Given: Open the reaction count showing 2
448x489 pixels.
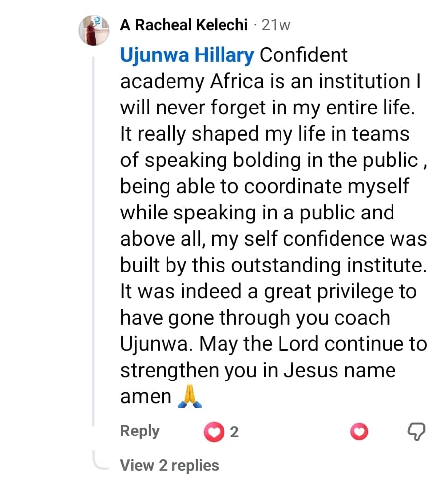Looking at the screenshot, I should [x=234, y=432].
